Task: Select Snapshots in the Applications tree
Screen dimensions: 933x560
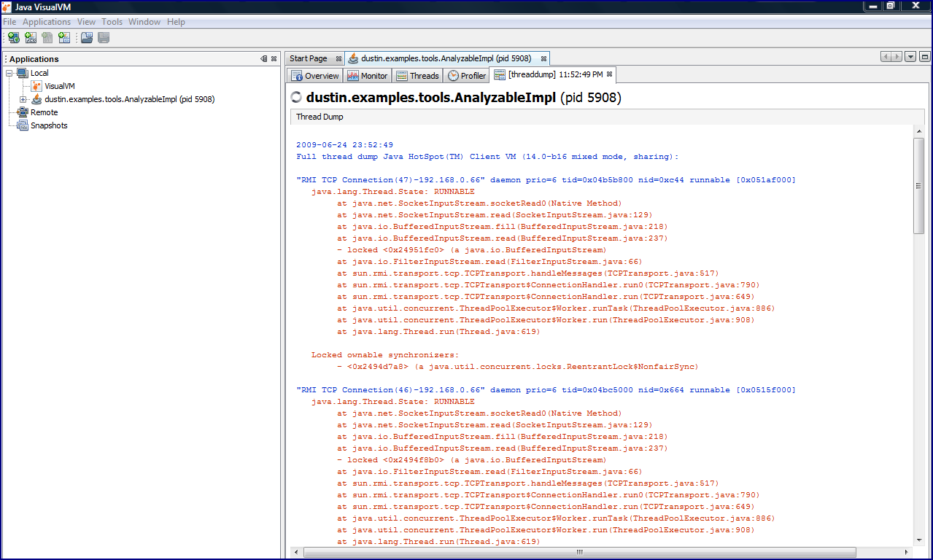Action: coord(49,125)
